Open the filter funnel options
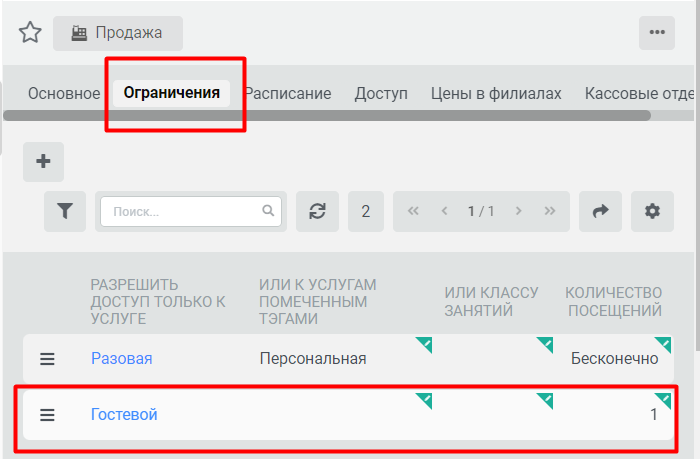 [x=65, y=211]
